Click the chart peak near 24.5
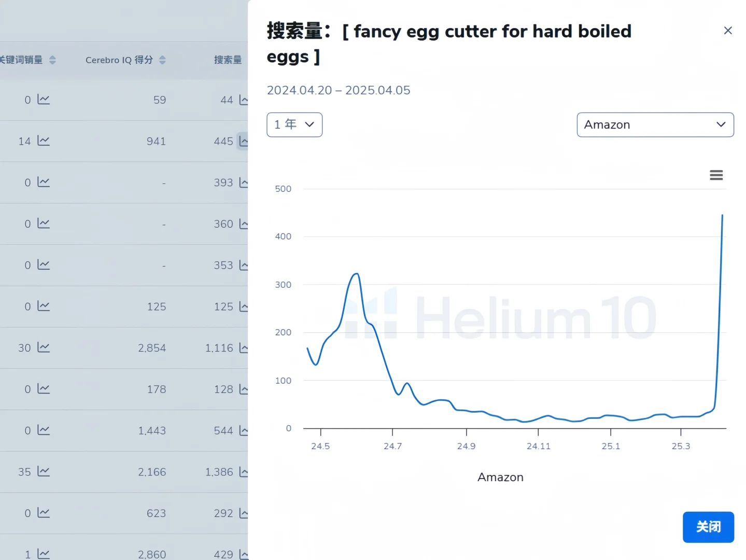 click(356, 274)
